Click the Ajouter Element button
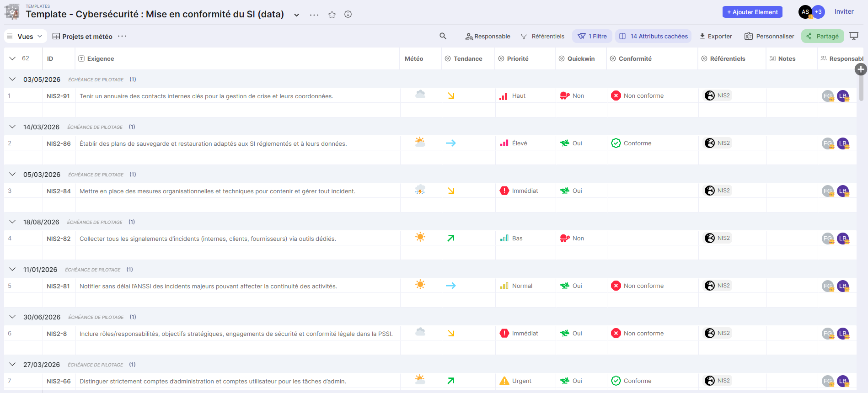Viewport: 868px width, 393px height. click(752, 12)
